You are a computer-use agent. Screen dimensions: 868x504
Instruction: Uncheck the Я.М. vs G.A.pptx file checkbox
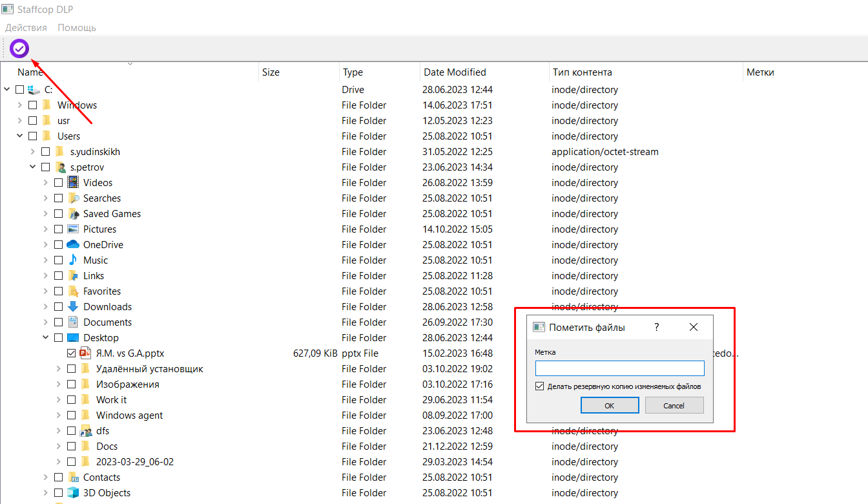coord(71,353)
